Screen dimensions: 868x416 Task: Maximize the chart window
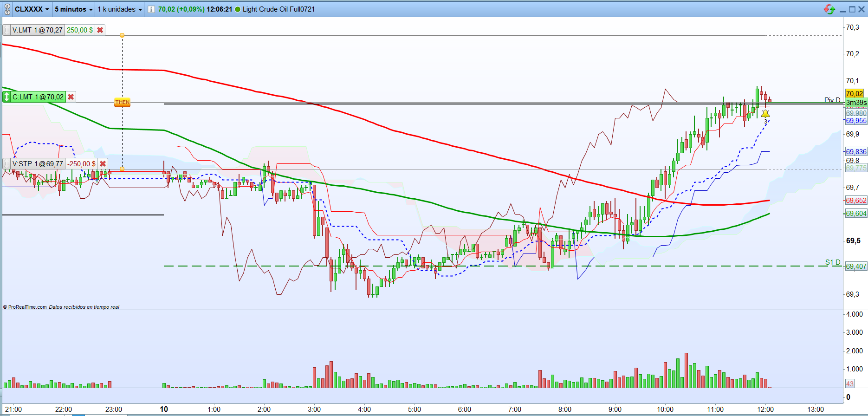[852, 9]
